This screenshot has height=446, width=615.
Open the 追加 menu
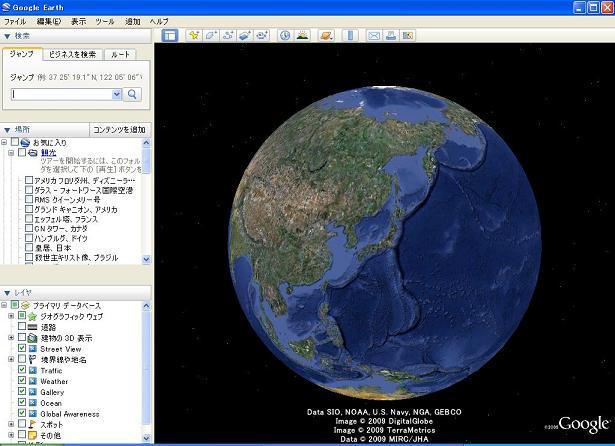133,22
